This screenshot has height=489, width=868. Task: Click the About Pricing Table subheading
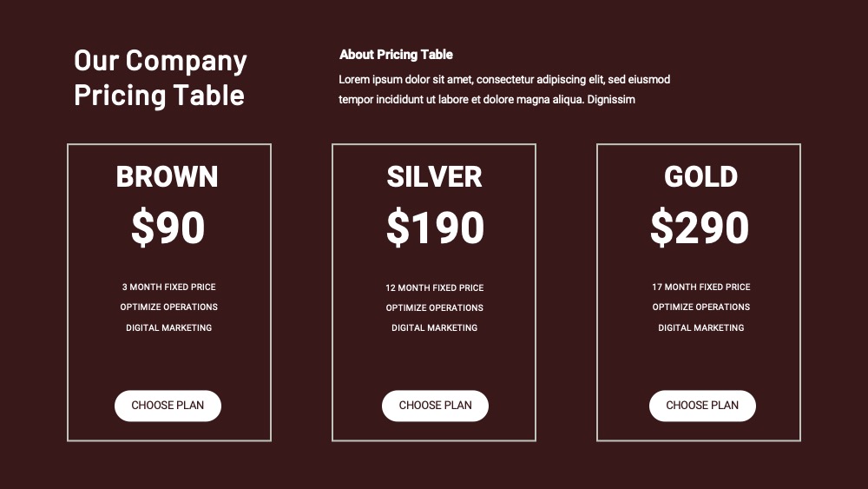click(397, 54)
